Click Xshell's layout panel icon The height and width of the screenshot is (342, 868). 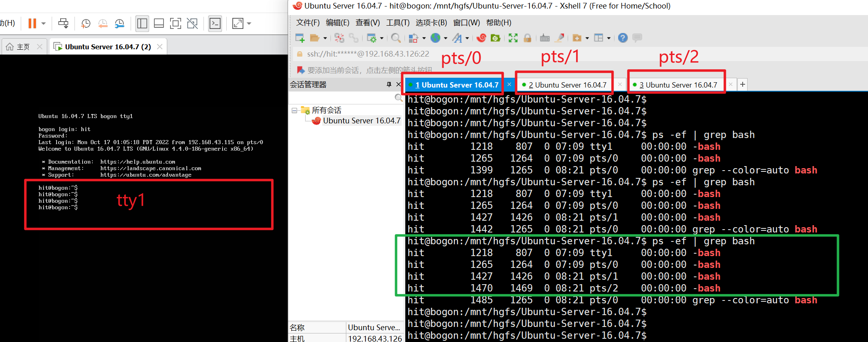[599, 38]
